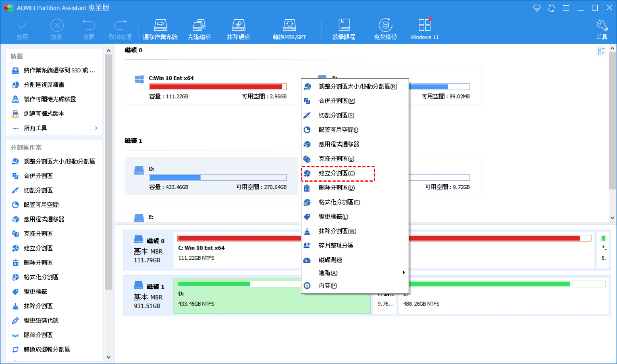
Task: Click the diamond upgrade icon in title bar
Action: tap(537, 8)
